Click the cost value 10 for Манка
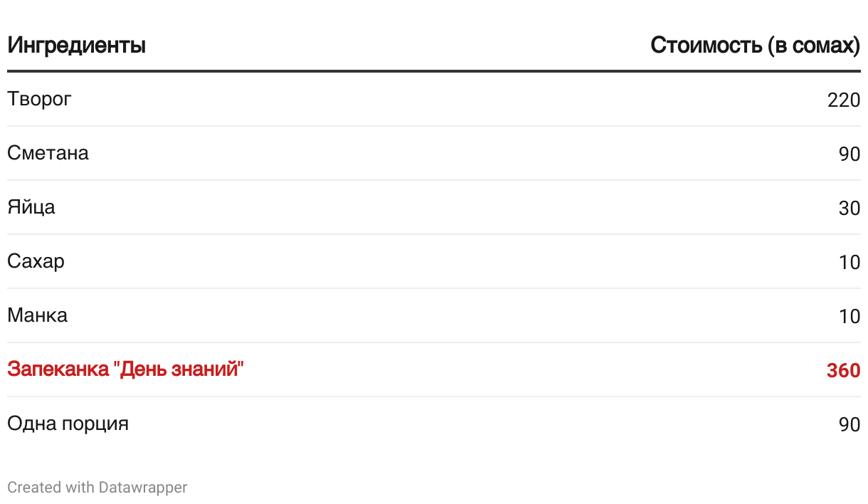The height and width of the screenshot is (504, 868). pyautogui.click(x=850, y=316)
